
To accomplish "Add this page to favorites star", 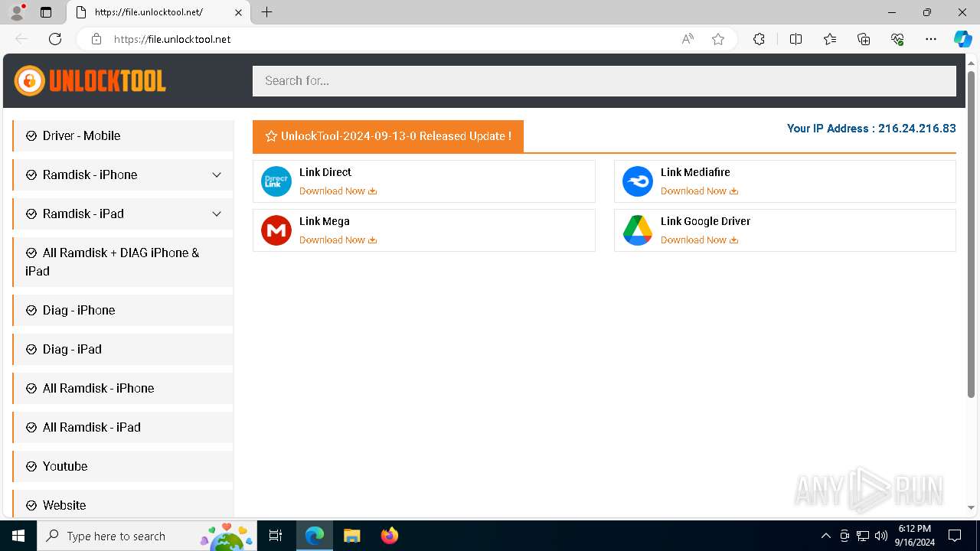I will coord(718,39).
